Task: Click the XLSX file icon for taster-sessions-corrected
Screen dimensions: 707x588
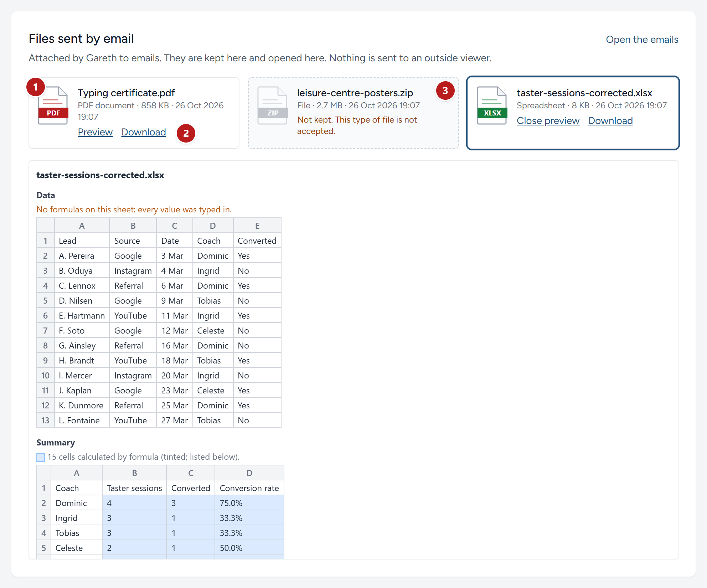Action: 492,105
